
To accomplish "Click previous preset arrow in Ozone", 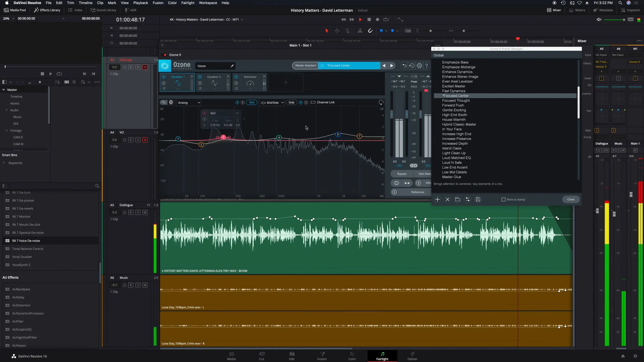I will 384,66.
